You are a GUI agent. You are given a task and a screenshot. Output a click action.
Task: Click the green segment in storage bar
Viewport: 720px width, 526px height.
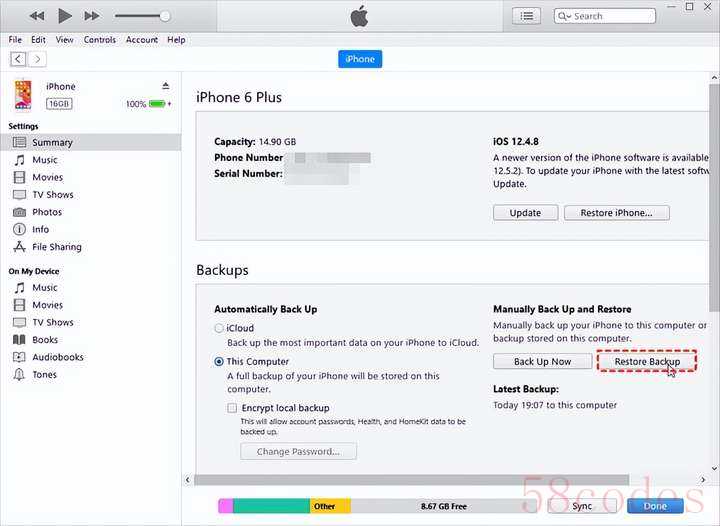click(271, 506)
